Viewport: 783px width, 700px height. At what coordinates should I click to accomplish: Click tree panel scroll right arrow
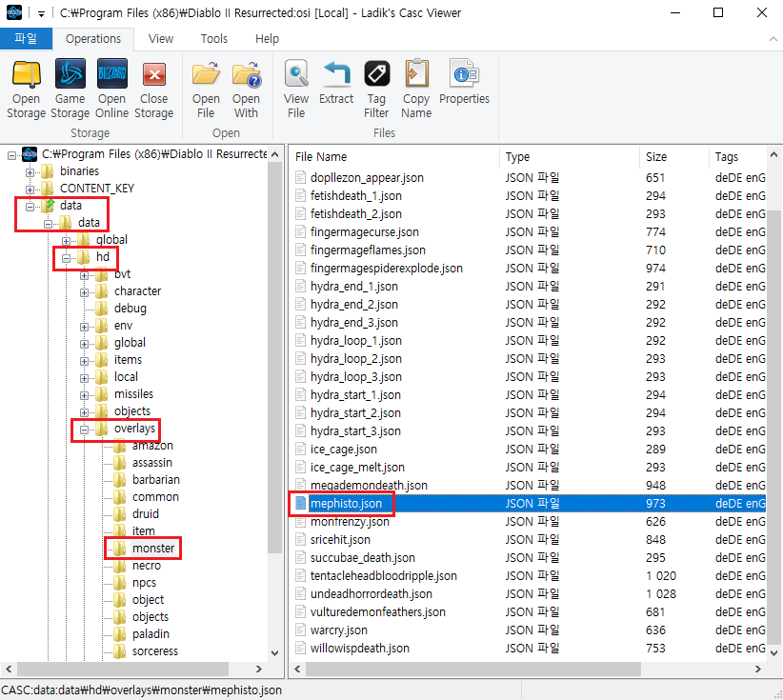click(259, 669)
